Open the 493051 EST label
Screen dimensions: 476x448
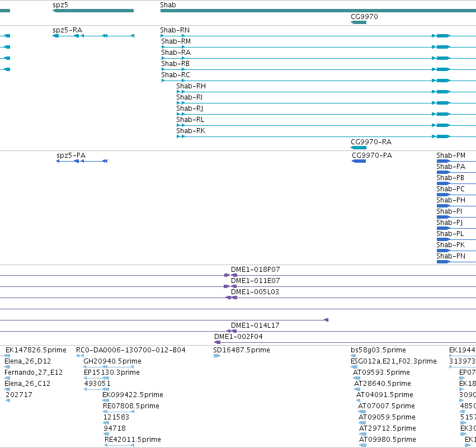point(97,384)
